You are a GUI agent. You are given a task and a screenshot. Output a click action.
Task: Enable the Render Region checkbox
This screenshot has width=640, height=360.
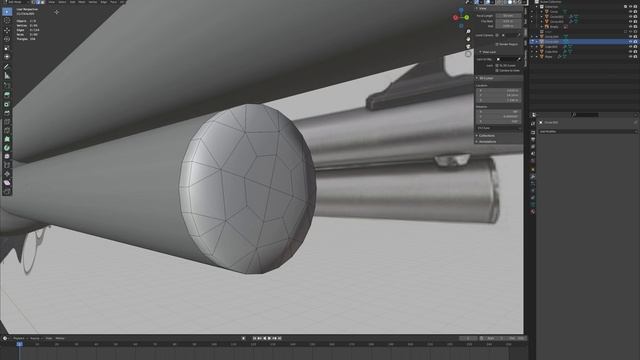(x=497, y=44)
